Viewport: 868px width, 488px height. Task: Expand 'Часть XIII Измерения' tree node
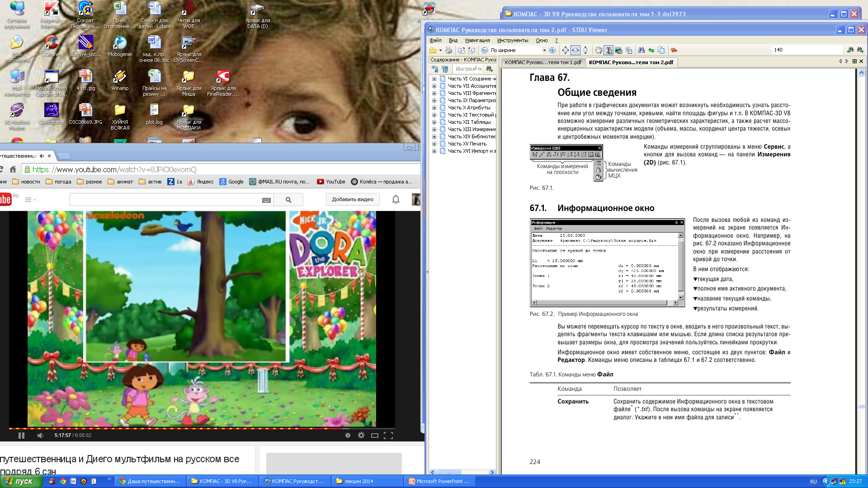coord(434,129)
